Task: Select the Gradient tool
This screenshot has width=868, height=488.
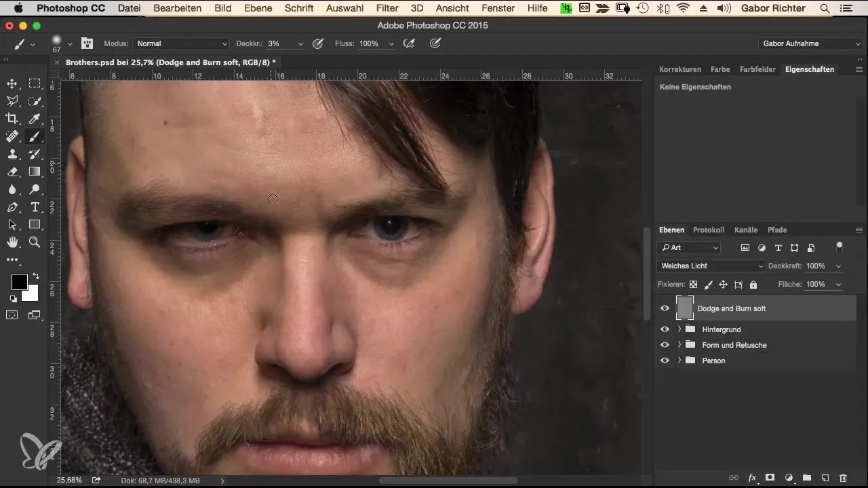Action: [35, 172]
